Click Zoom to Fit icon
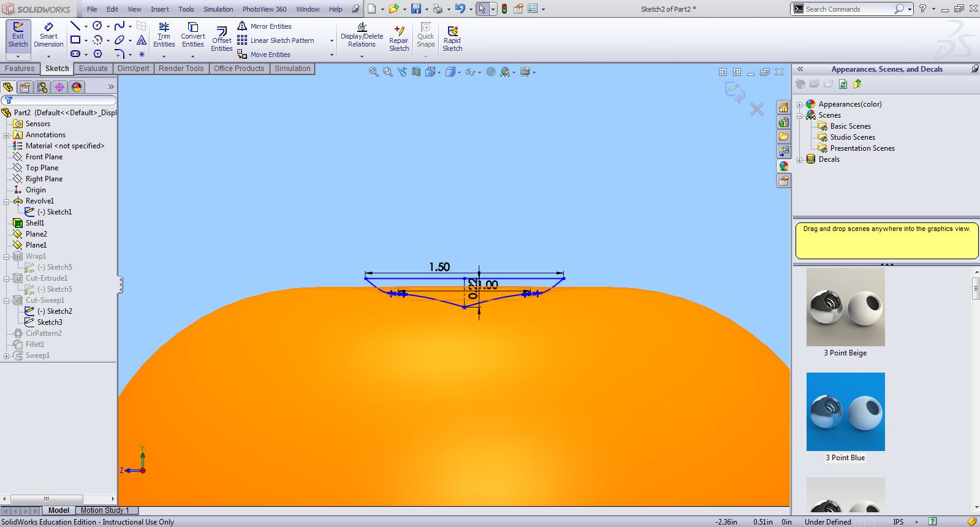 pyautogui.click(x=373, y=72)
